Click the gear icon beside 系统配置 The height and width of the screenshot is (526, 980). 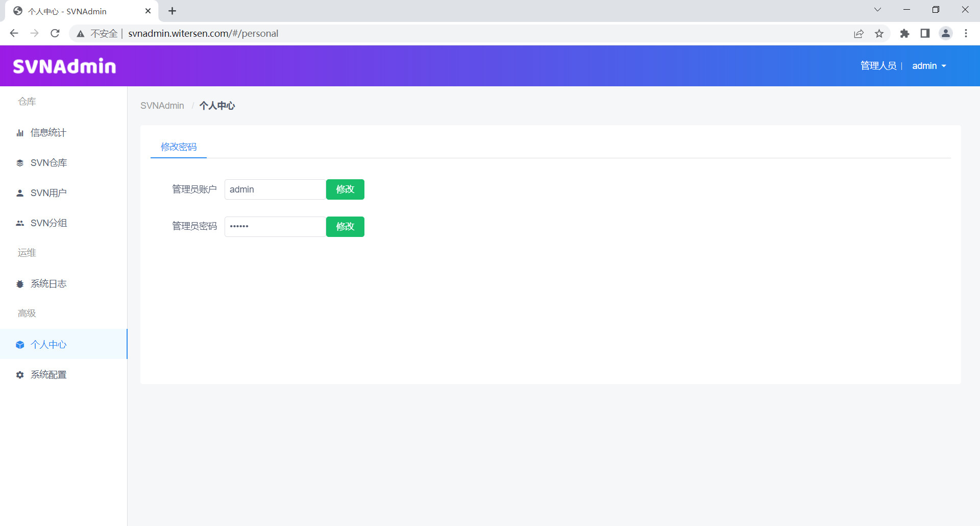pyautogui.click(x=20, y=375)
